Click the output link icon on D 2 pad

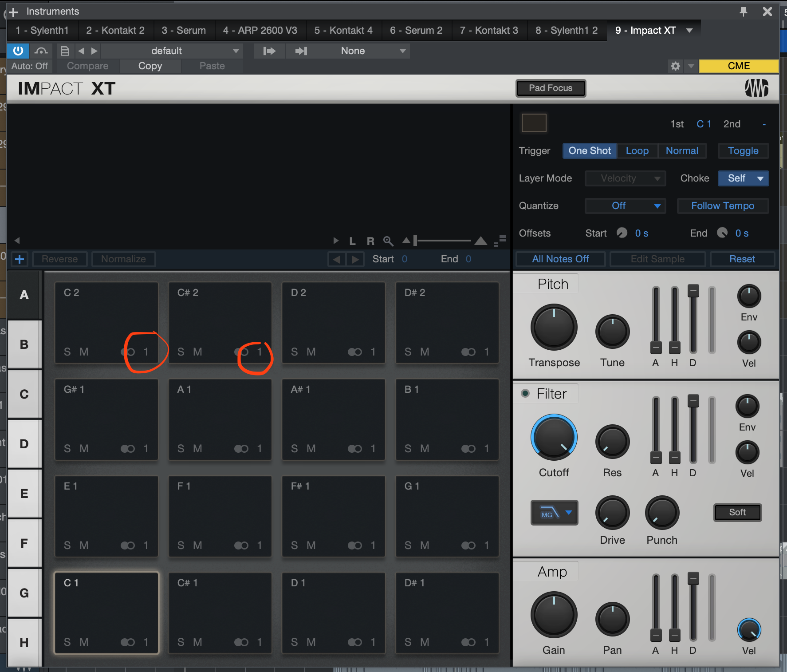pos(355,352)
